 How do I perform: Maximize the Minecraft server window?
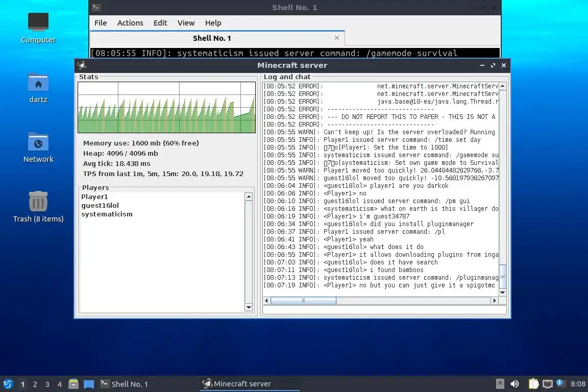(493, 65)
